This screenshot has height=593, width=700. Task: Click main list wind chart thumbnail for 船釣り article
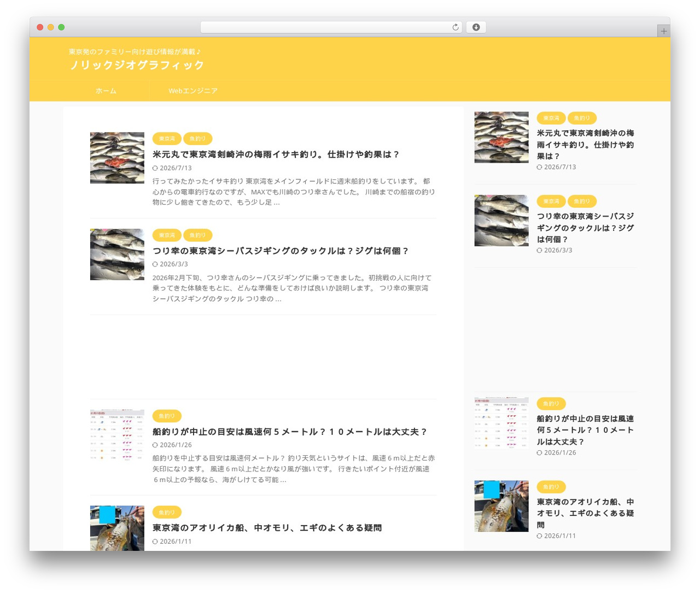[x=117, y=435]
